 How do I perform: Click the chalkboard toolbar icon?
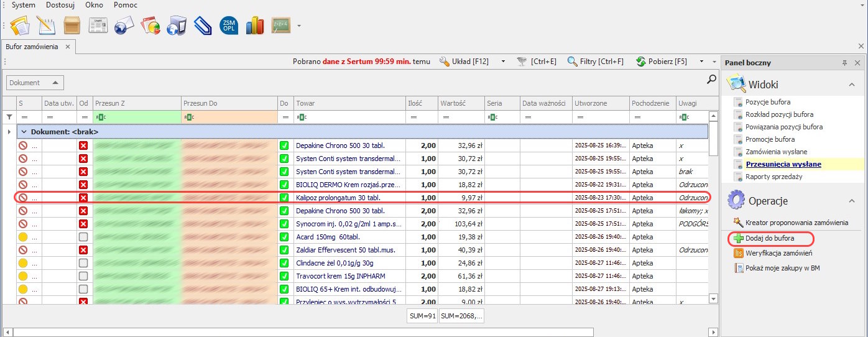[x=281, y=25]
